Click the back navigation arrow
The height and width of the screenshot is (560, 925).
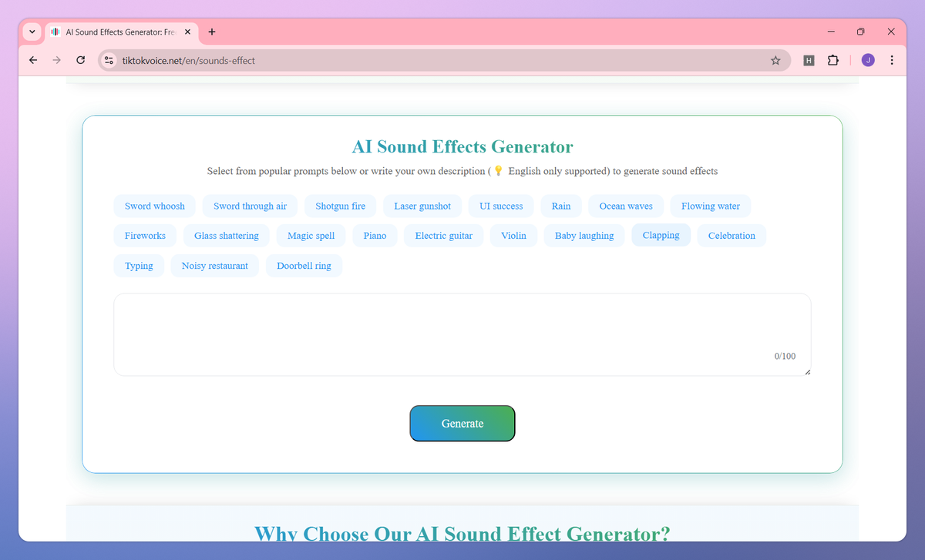coord(32,59)
